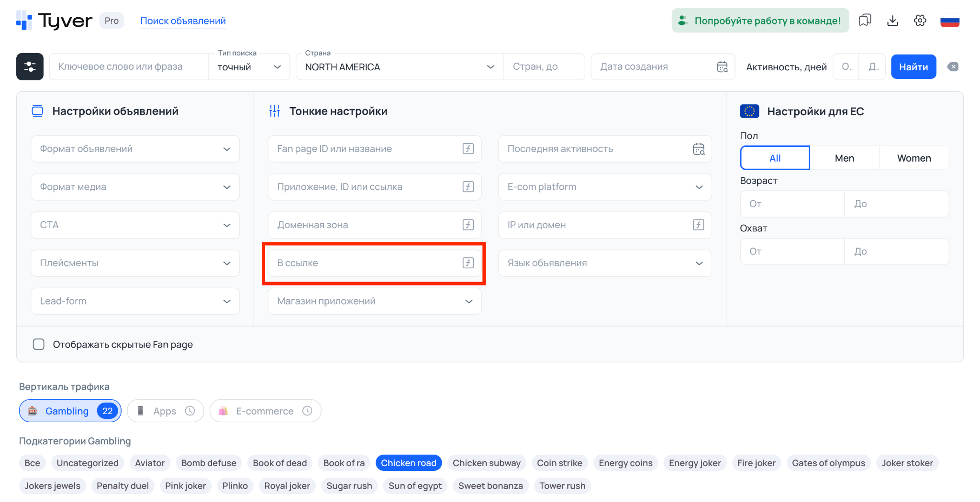Toggle the Chicken road subcategory
This screenshot has height=502, width=980.
point(409,463)
